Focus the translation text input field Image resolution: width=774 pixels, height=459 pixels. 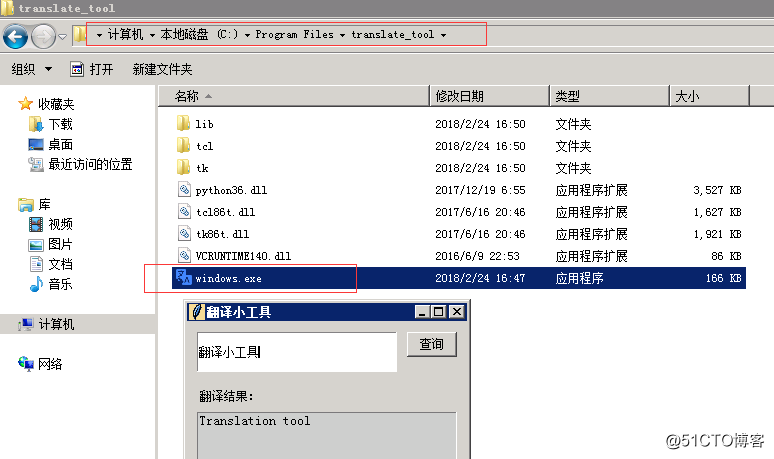point(297,351)
